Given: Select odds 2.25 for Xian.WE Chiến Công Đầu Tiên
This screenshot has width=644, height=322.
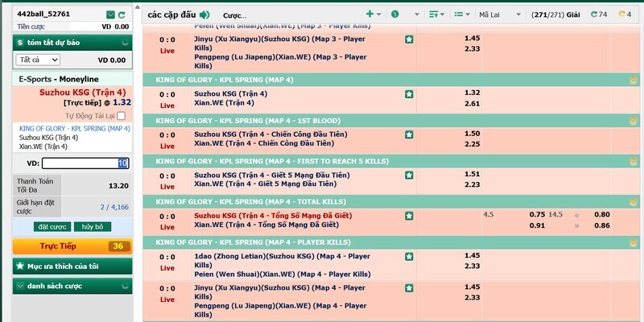Looking at the screenshot, I should coord(472,144).
